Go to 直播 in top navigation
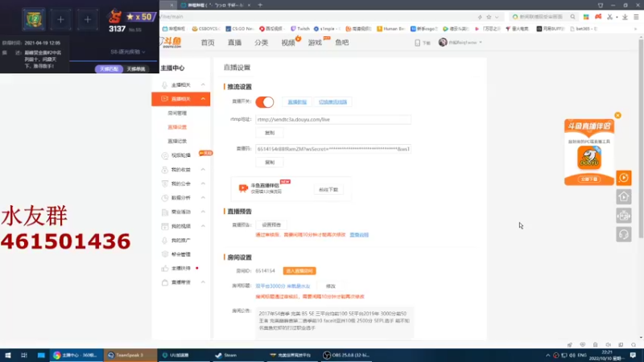The width and height of the screenshot is (644, 362). pyautogui.click(x=234, y=43)
